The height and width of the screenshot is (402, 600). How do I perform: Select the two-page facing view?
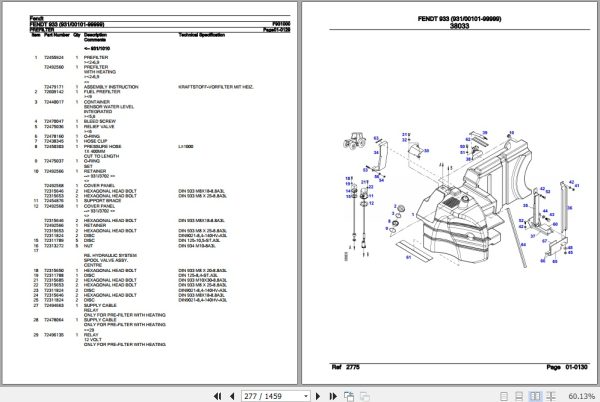tap(535, 396)
